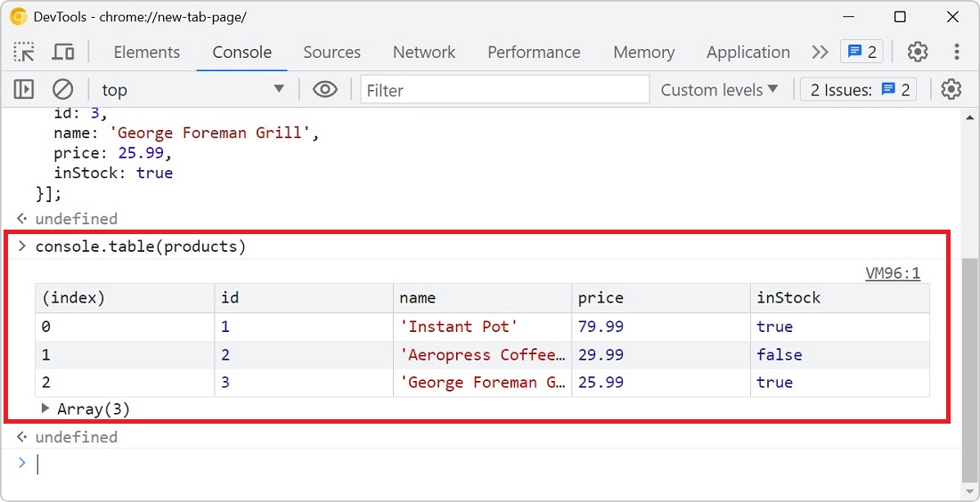This screenshot has height=502, width=980.
Task: Toggle the device toolbar icon
Action: click(x=62, y=53)
